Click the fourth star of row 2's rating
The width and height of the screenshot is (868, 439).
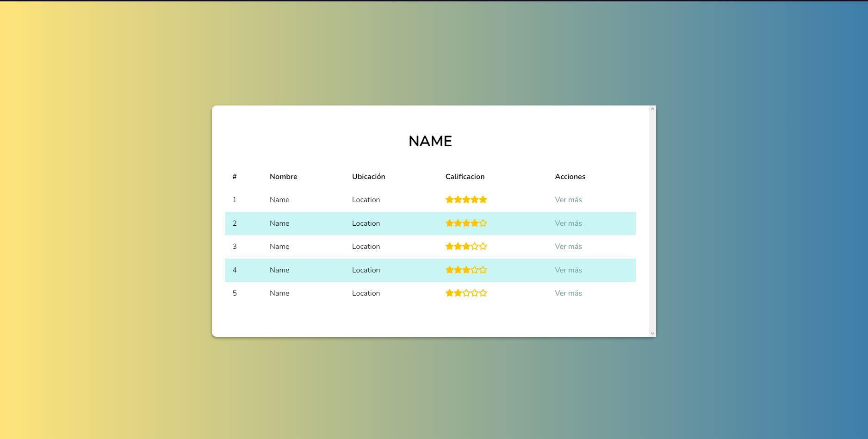(x=475, y=223)
